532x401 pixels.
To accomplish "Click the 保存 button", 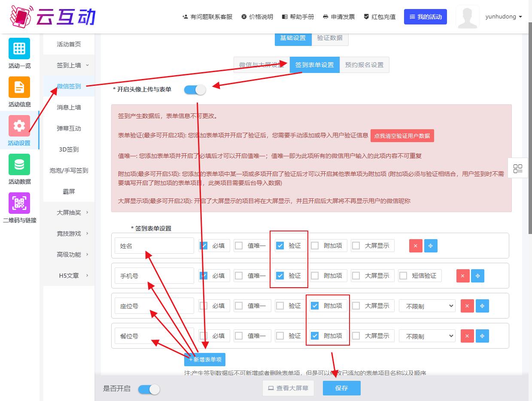I will (x=341, y=388).
